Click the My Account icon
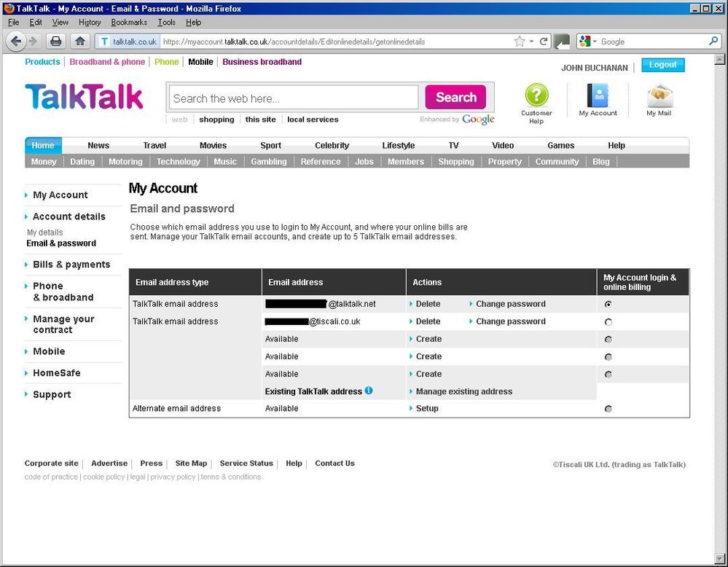 tap(598, 95)
